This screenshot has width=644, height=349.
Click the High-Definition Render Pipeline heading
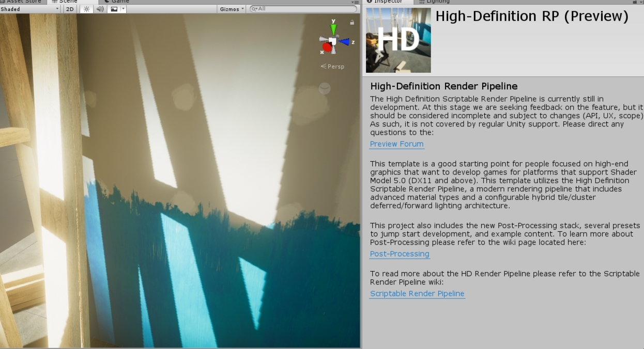pos(444,86)
